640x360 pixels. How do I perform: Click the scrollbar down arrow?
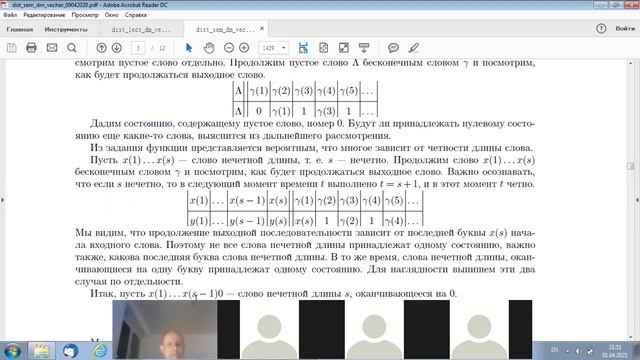coord(630,337)
